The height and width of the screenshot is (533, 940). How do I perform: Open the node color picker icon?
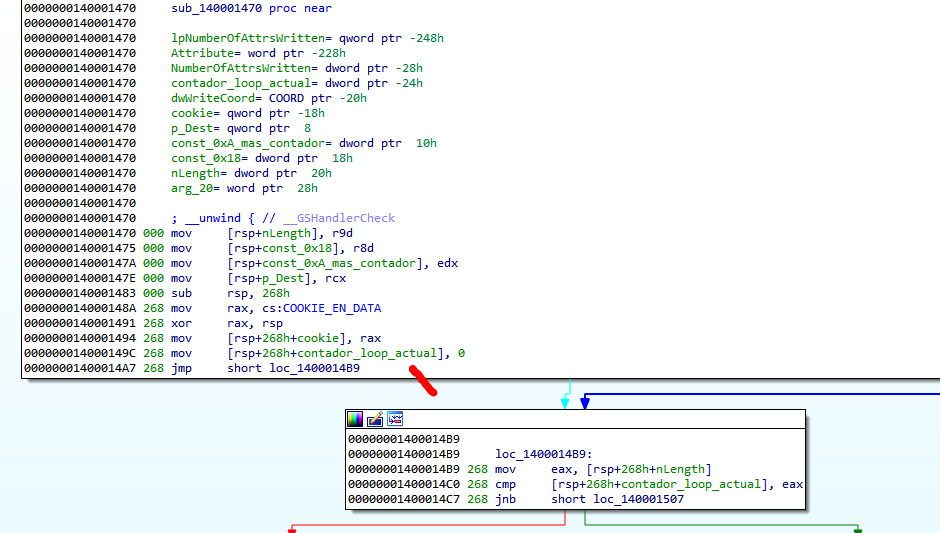[x=355, y=419]
